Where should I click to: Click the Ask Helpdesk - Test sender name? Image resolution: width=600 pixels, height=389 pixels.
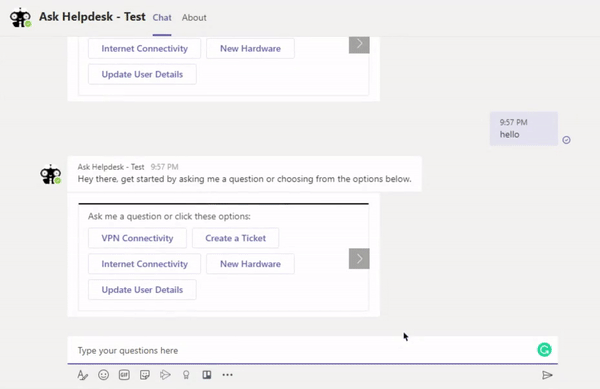point(111,167)
